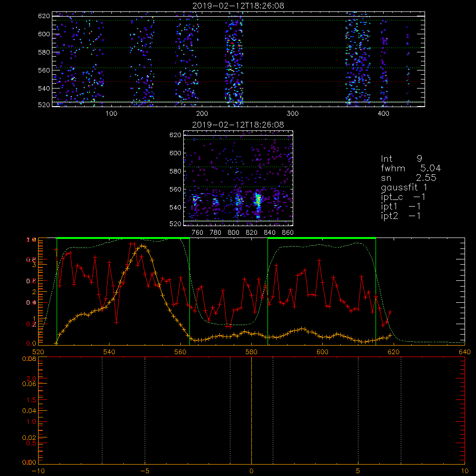Click the "540" x-axis label of the profile plot
This screenshot has width=476, height=476.
pyautogui.click(x=109, y=352)
